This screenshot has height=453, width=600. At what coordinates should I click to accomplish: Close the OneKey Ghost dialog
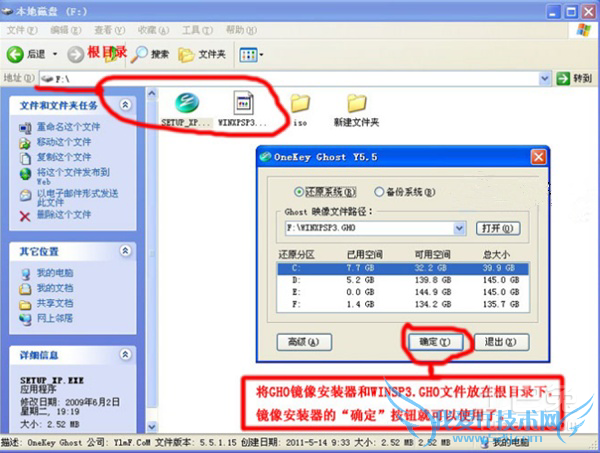tap(538, 157)
